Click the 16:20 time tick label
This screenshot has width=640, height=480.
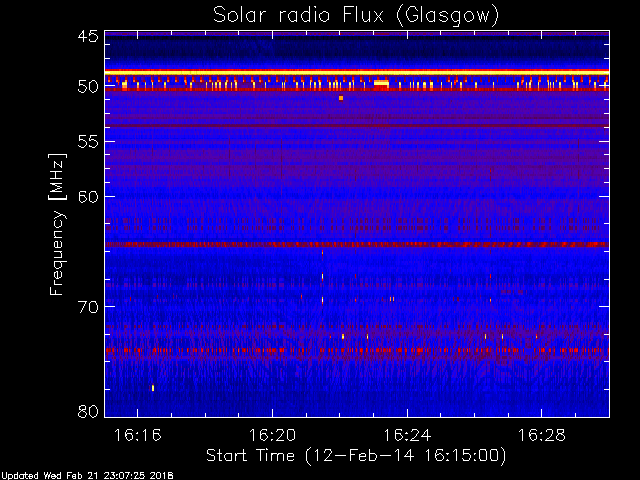tap(272, 435)
